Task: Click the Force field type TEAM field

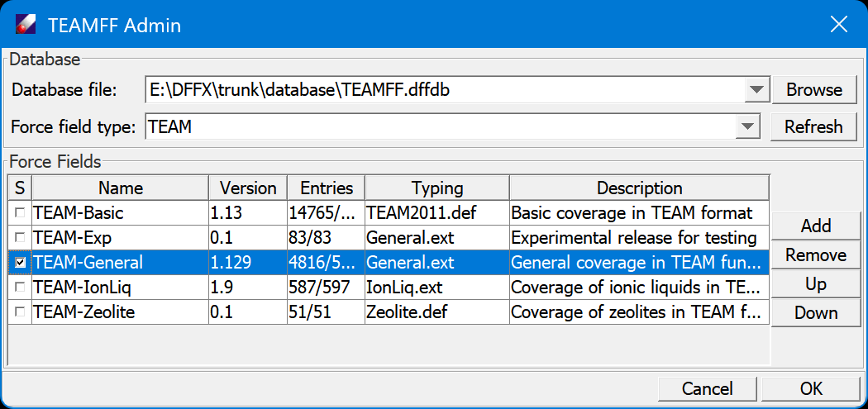Action: [x=441, y=127]
